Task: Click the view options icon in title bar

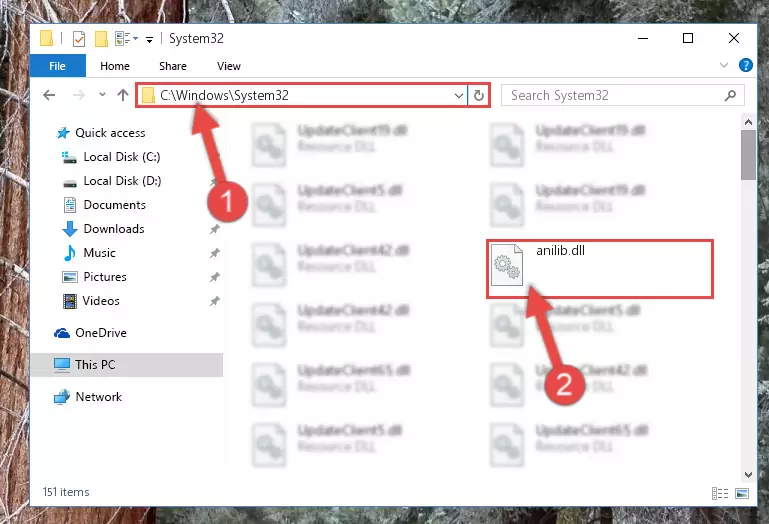Action: pyautogui.click(x=126, y=38)
